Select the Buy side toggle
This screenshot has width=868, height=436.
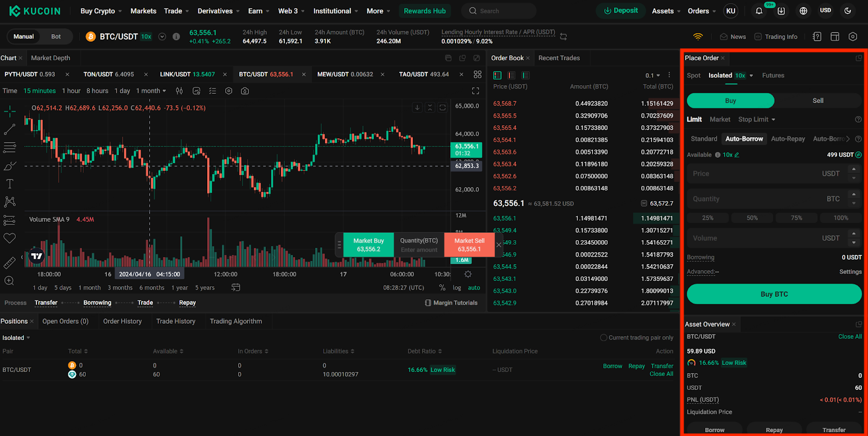731,101
